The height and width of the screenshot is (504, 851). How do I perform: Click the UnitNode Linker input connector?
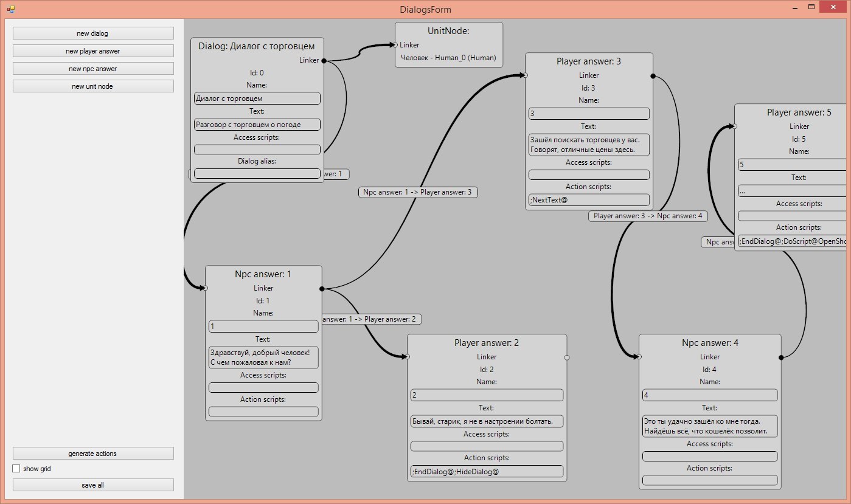click(x=395, y=45)
